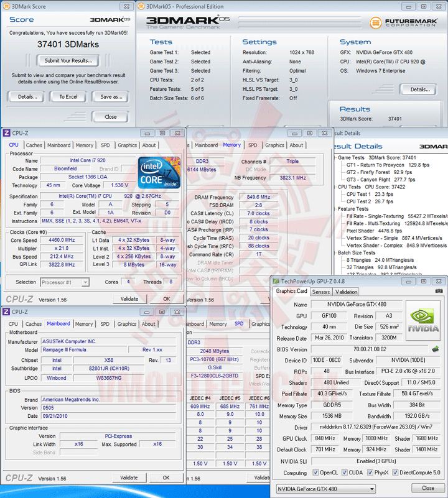448x498 pixels.
Task: Minimize the GPU-Z window
Action: [x=409, y=282]
